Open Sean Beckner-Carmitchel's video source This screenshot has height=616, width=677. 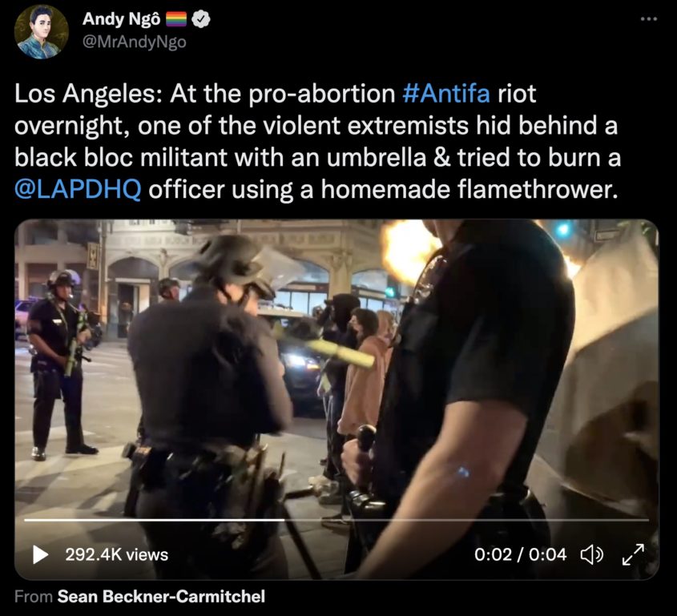[x=161, y=596]
